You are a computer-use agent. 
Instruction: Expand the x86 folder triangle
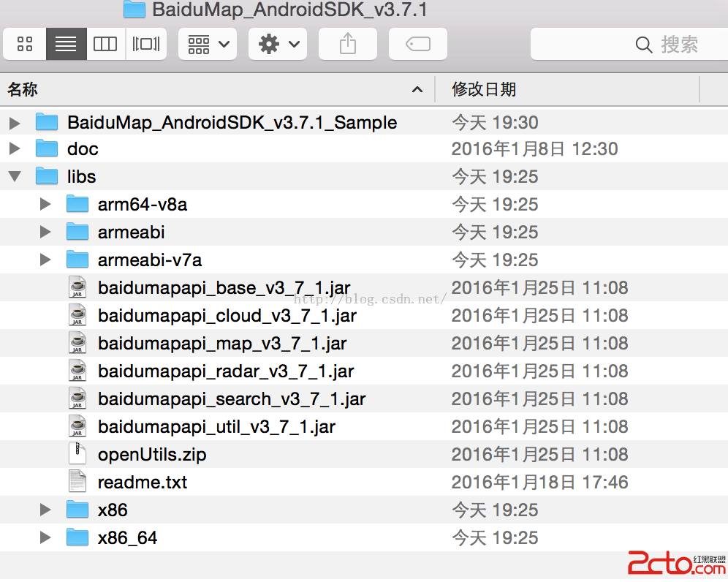[x=45, y=510]
